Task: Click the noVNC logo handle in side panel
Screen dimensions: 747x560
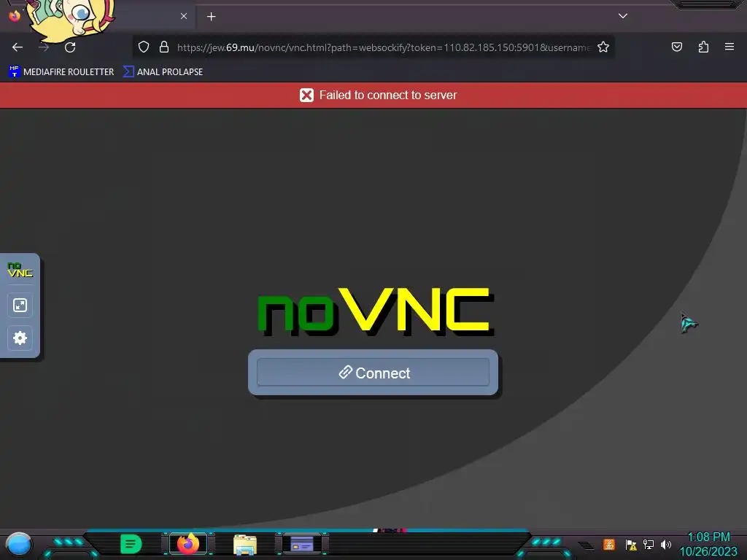Action: coord(20,270)
